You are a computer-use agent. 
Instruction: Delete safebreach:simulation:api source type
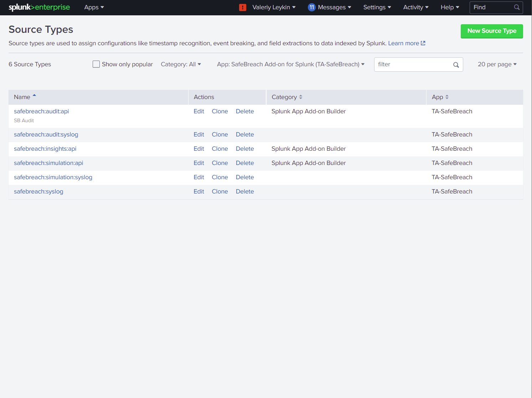click(245, 163)
